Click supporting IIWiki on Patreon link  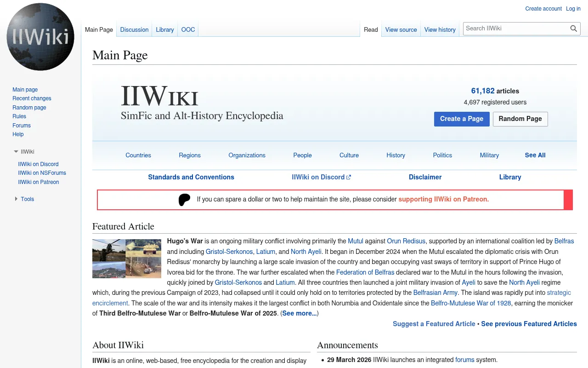click(x=444, y=199)
